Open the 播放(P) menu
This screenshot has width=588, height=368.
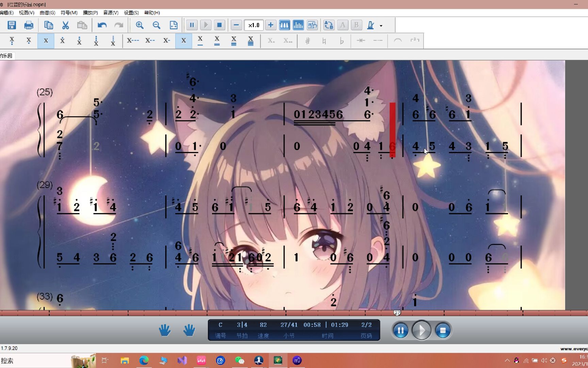click(90, 13)
